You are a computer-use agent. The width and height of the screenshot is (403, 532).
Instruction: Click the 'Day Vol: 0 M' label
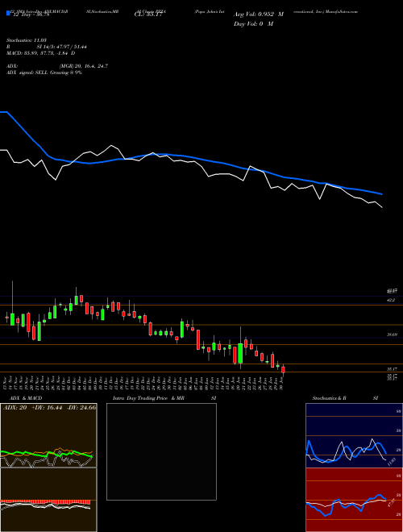(253, 23)
